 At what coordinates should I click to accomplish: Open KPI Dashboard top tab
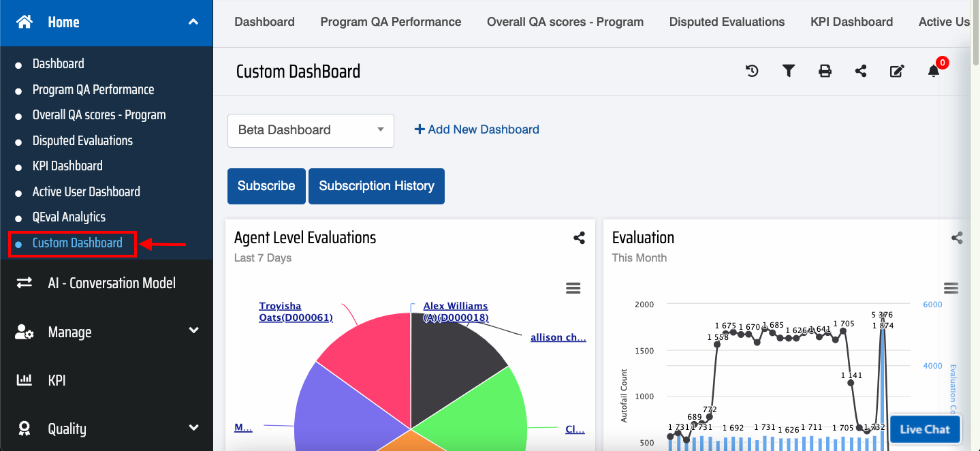tap(851, 22)
